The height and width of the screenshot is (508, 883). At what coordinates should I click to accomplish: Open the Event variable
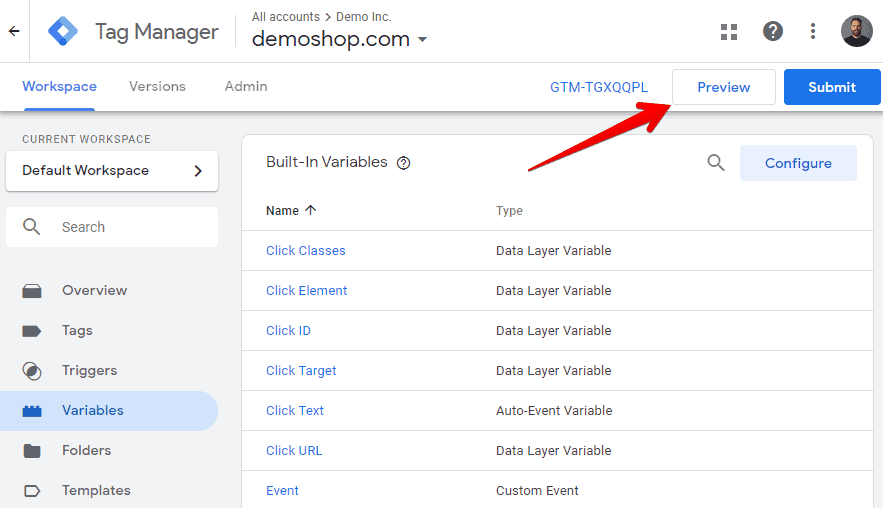[282, 491]
